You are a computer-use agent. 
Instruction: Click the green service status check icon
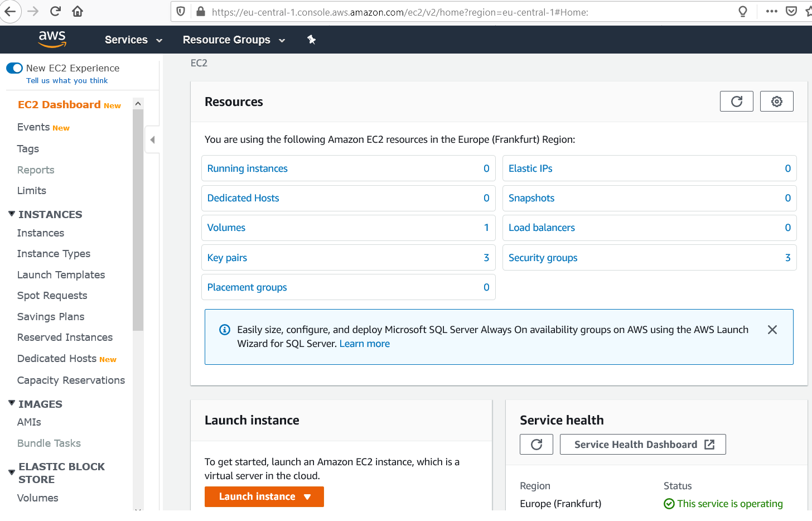click(669, 504)
